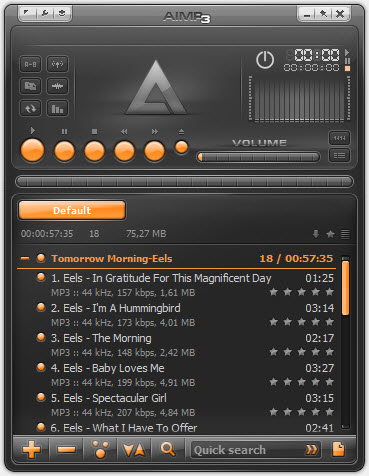Open settings wrench icon in title bar
Viewport: 369px width, 476px height.
coord(44,13)
